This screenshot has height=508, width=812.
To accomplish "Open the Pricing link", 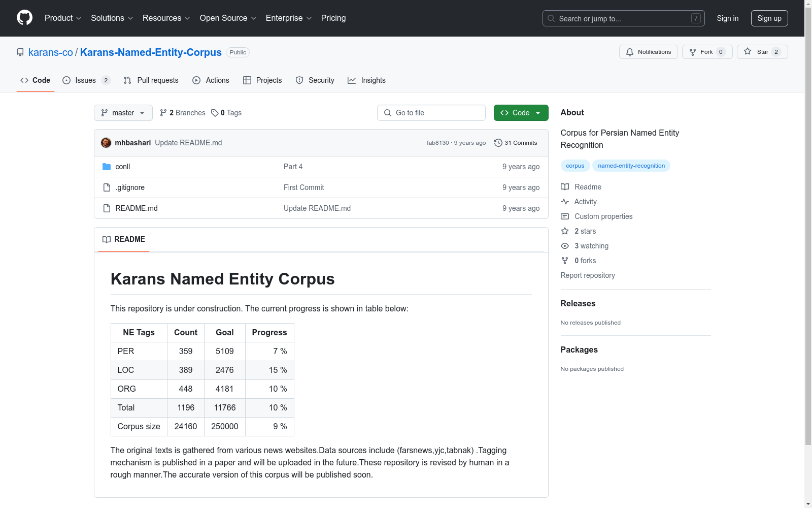I will click(333, 18).
